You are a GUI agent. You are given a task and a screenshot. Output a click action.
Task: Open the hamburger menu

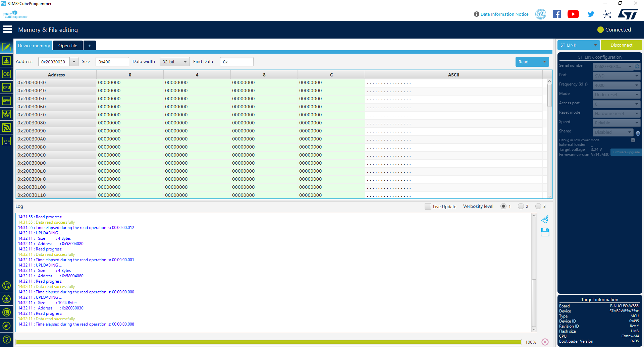tap(7, 29)
